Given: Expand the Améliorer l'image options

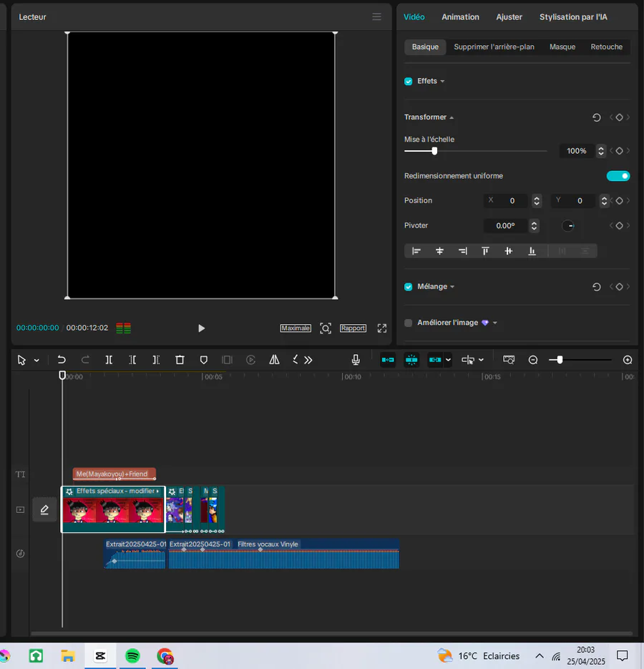Looking at the screenshot, I should point(495,323).
